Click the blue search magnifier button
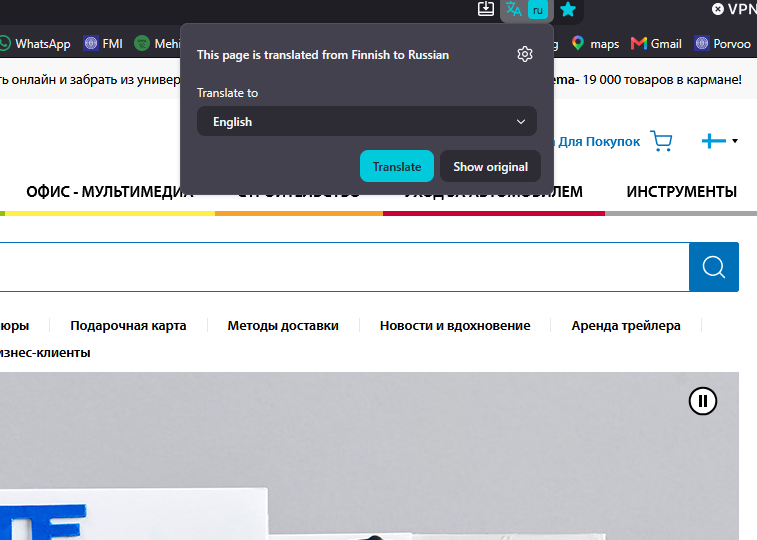757x540 pixels. coord(714,267)
